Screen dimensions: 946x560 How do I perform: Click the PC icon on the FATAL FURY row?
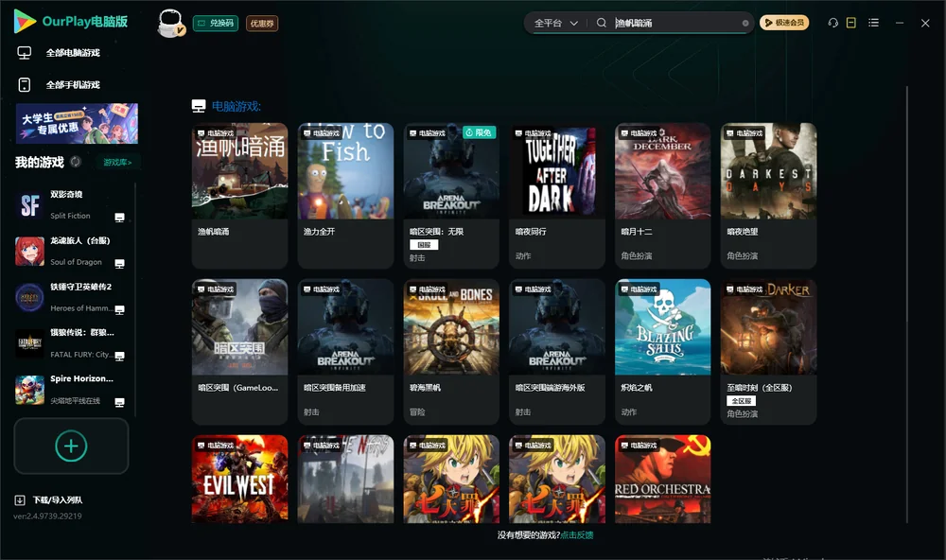point(119,356)
